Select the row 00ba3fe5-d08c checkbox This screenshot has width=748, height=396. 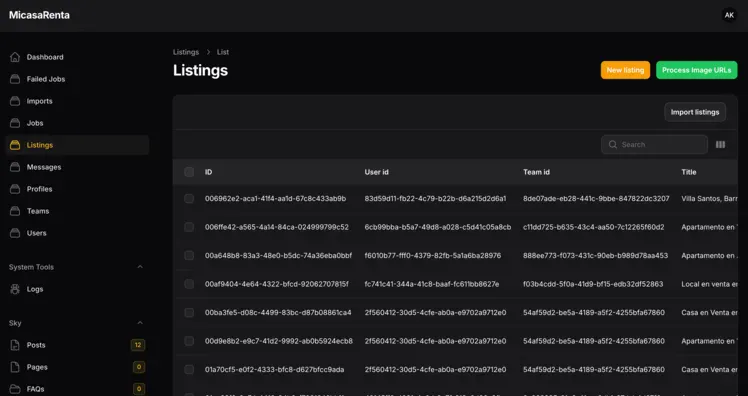tap(189, 313)
